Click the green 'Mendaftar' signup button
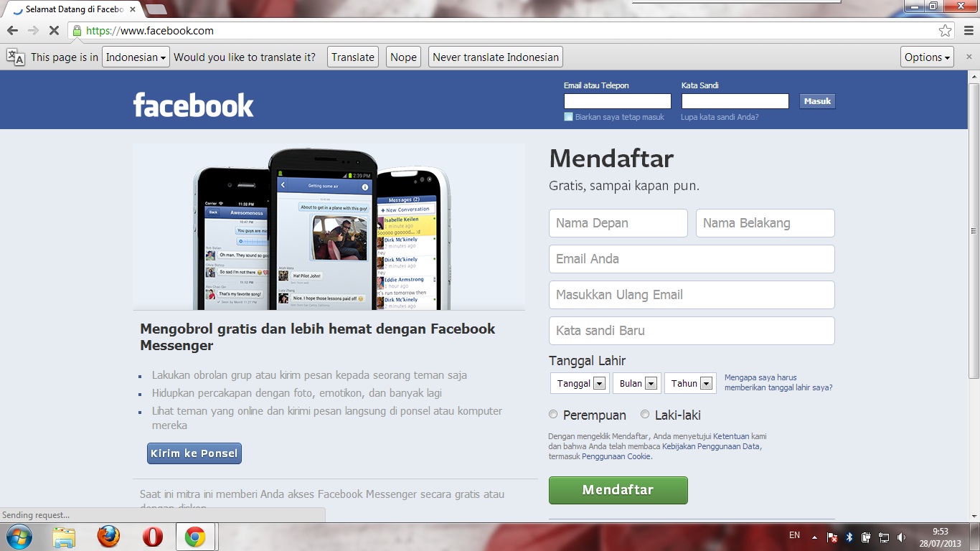The width and height of the screenshot is (980, 551). point(618,490)
